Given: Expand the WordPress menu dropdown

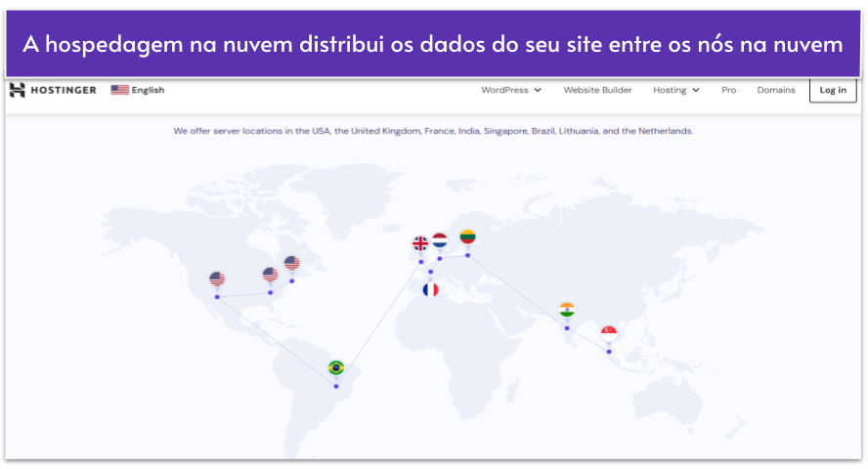Looking at the screenshot, I should pyautogui.click(x=510, y=90).
